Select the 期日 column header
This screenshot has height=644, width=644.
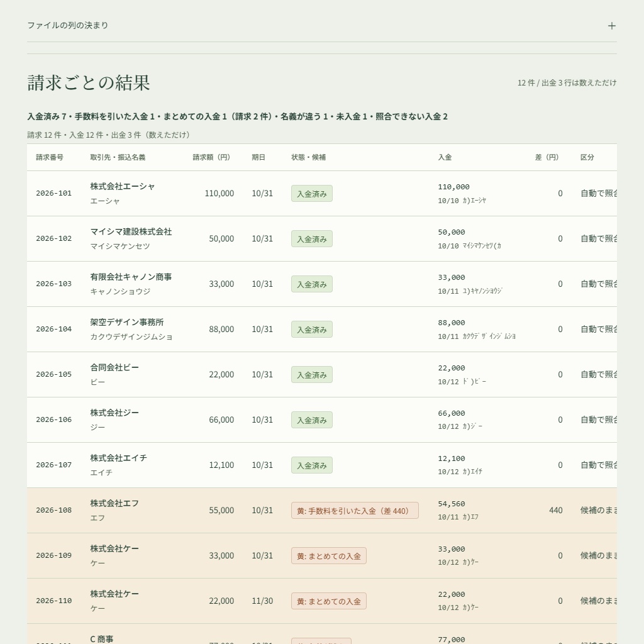click(x=258, y=157)
